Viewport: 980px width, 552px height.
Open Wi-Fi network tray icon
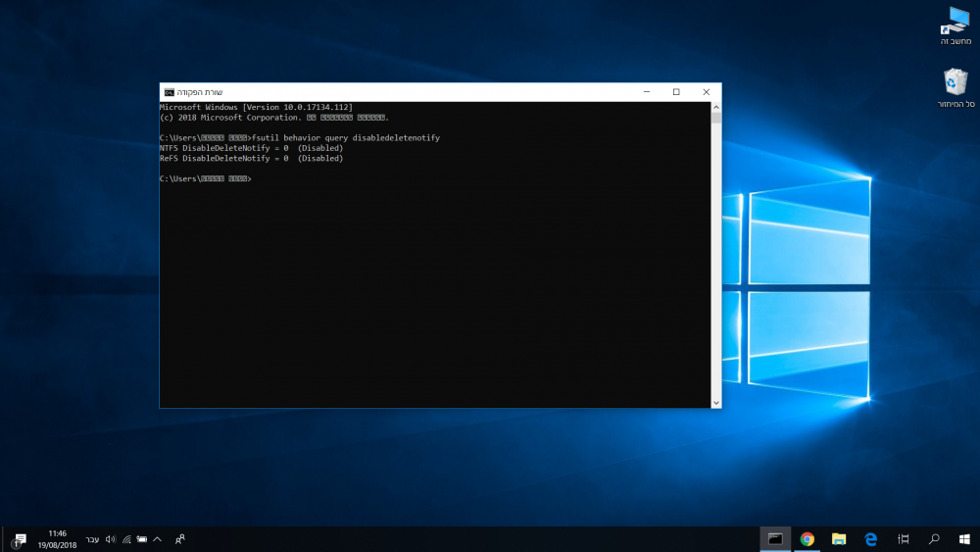click(126, 539)
